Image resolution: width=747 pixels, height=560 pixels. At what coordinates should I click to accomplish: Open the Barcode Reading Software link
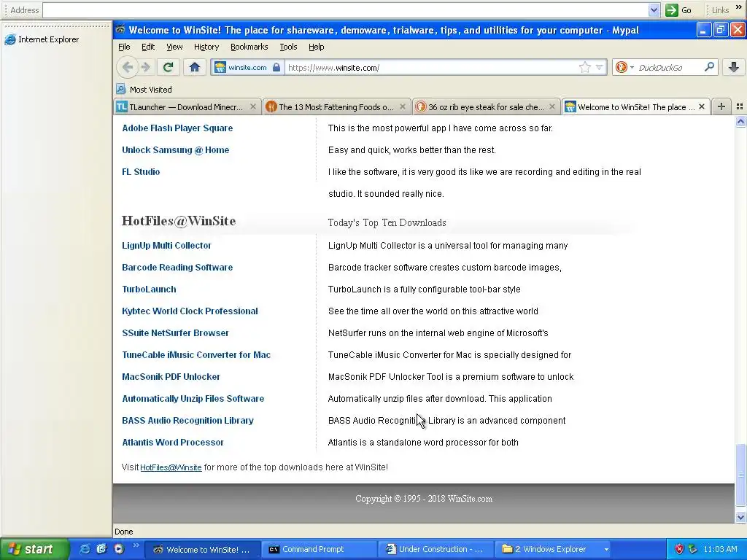(x=177, y=268)
